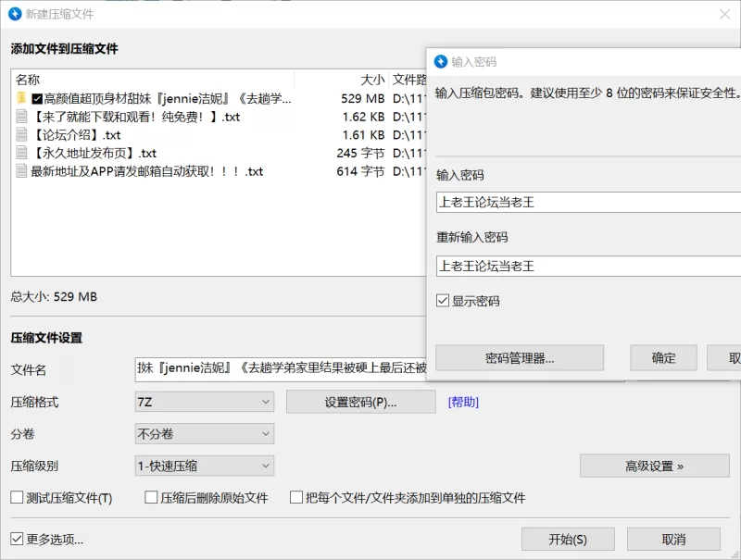The image size is (741, 560).
Task: Open 密码管理器... button
Action: tap(519, 358)
